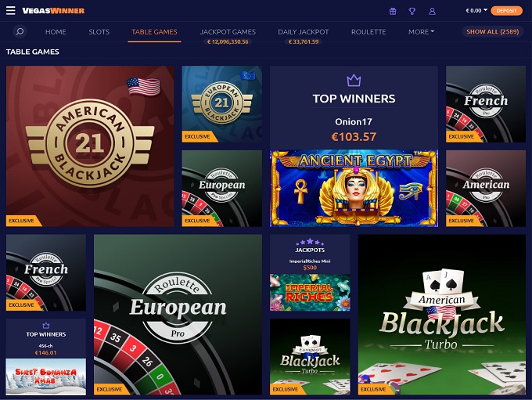Open the hamburger menu icon

[10, 10]
